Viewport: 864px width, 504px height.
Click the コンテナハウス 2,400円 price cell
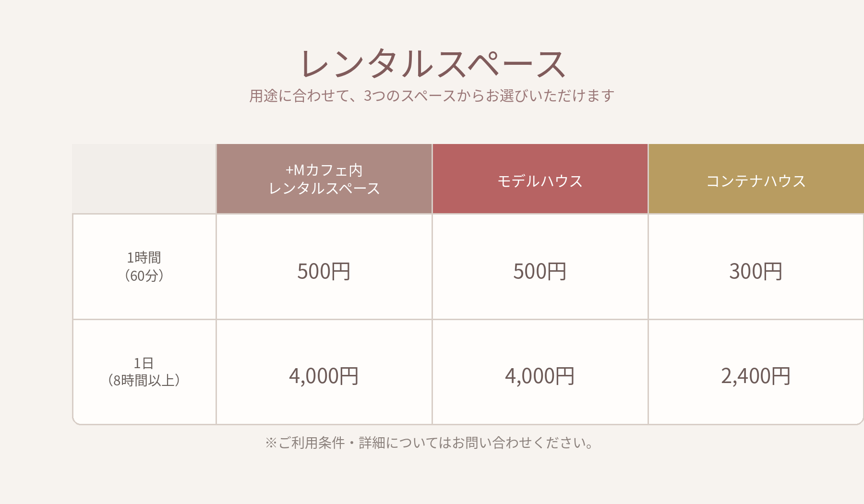[756, 372]
